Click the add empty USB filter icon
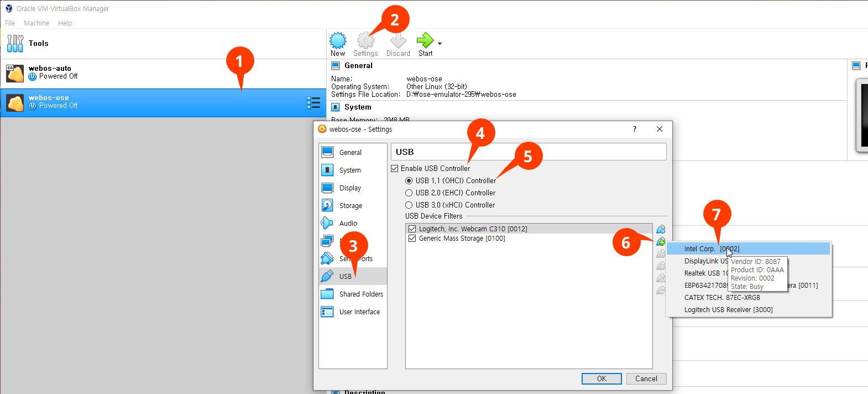The image size is (868, 394). click(661, 229)
